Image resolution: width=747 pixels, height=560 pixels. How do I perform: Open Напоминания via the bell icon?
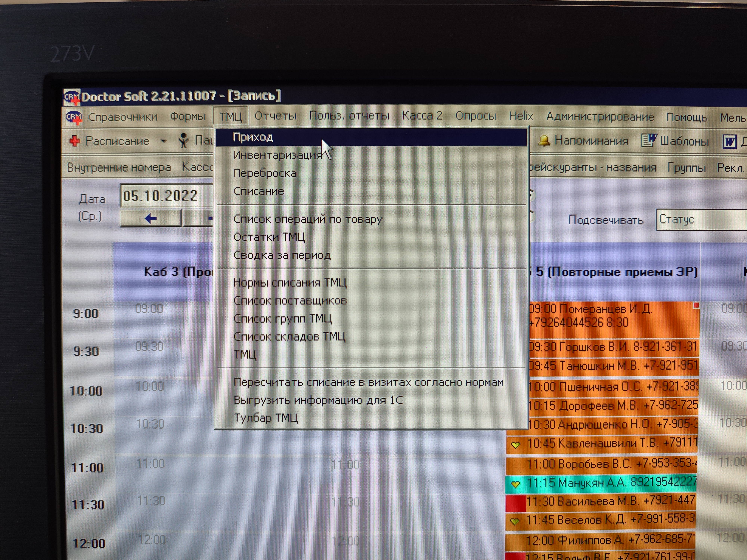544,140
